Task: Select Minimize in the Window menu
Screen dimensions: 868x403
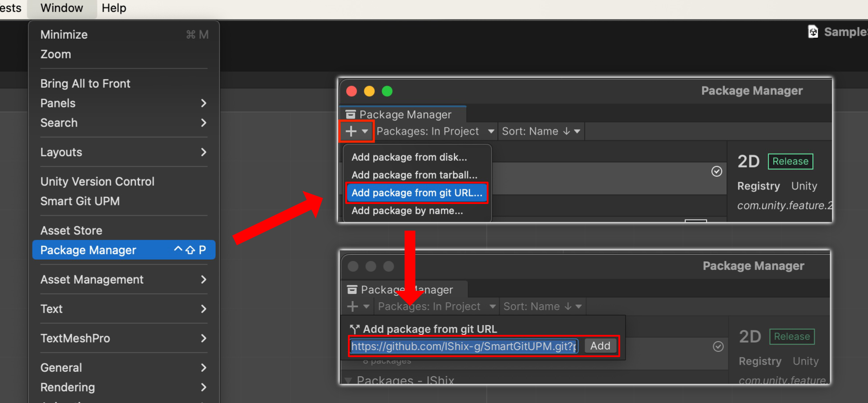Action: pyautogui.click(x=124, y=34)
